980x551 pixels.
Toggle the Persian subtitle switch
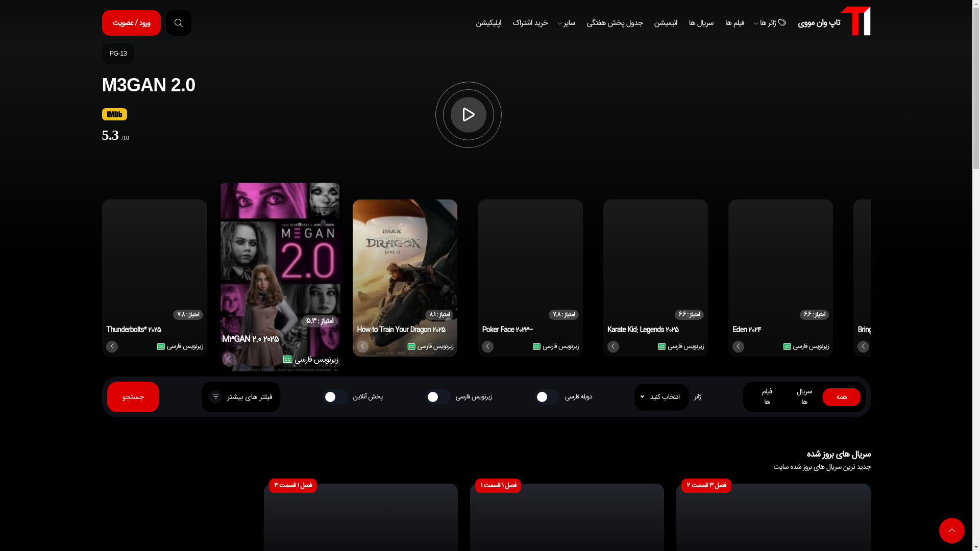(x=438, y=397)
